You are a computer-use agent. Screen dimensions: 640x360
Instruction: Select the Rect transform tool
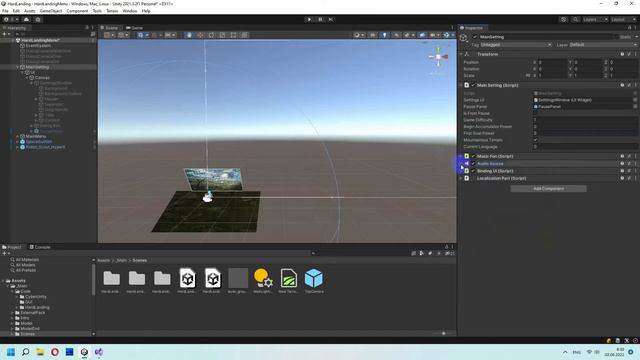(x=233, y=35)
